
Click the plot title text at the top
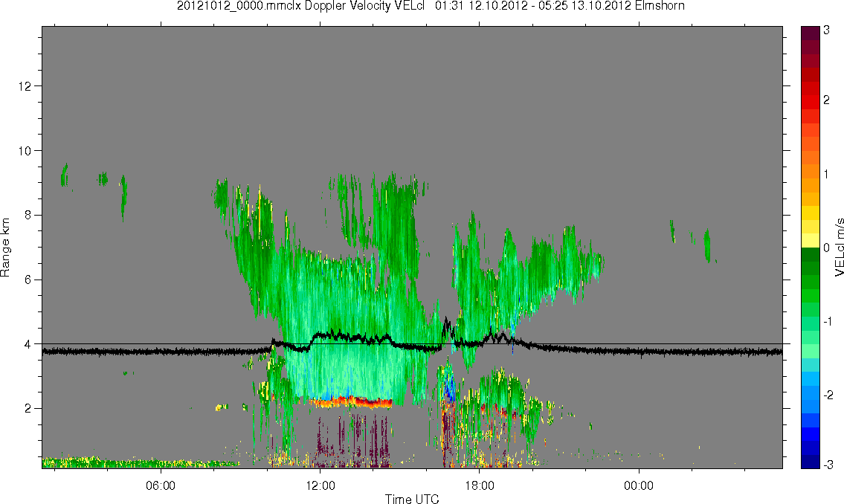point(431,6)
